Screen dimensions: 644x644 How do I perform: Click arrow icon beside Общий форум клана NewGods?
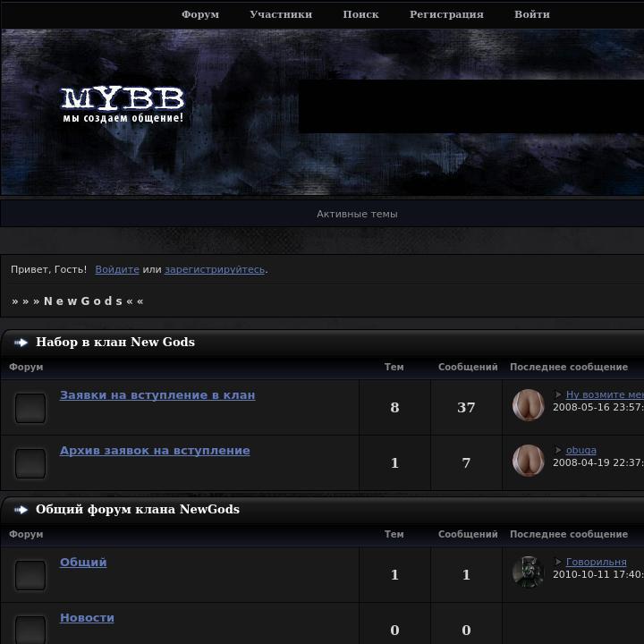pyautogui.click(x=21, y=510)
